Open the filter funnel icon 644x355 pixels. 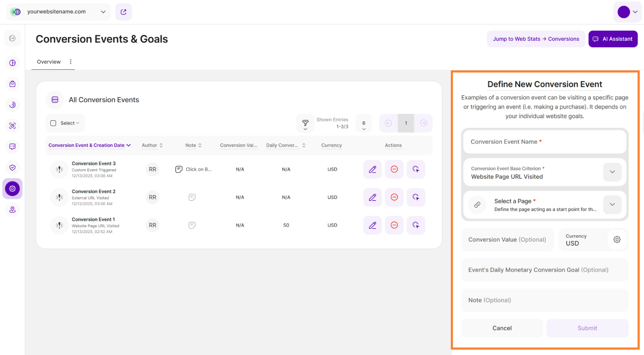(305, 124)
